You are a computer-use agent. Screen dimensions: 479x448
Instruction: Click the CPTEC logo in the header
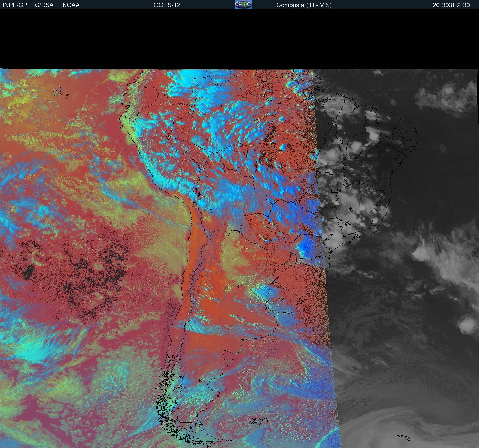[243, 5]
